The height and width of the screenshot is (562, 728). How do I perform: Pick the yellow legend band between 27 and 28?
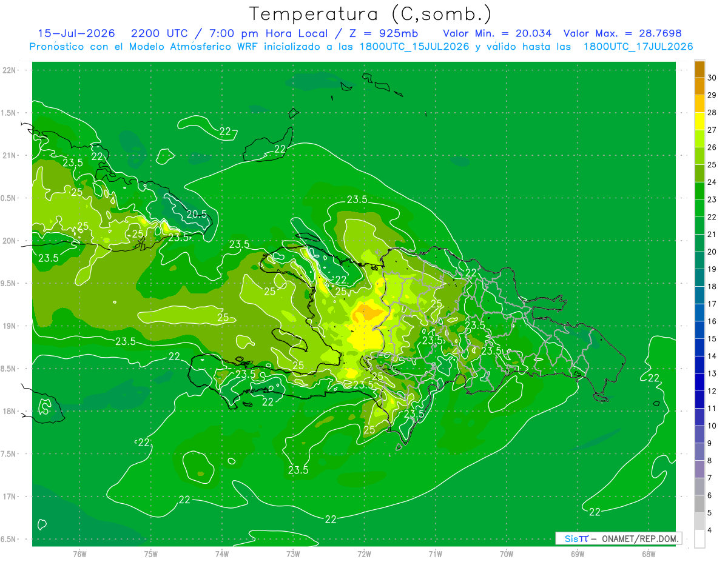699,121
